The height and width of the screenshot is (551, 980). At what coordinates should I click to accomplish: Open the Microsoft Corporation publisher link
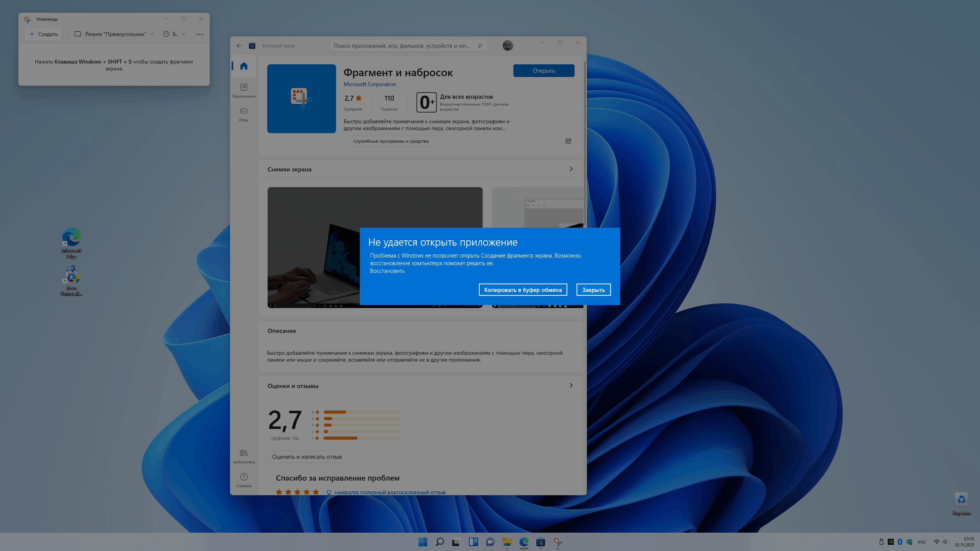point(370,84)
